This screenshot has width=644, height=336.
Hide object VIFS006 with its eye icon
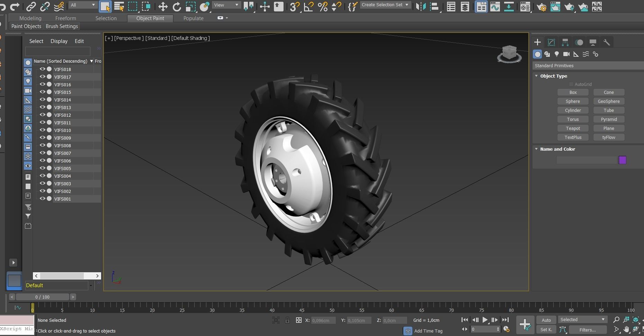(x=42, y=160)
